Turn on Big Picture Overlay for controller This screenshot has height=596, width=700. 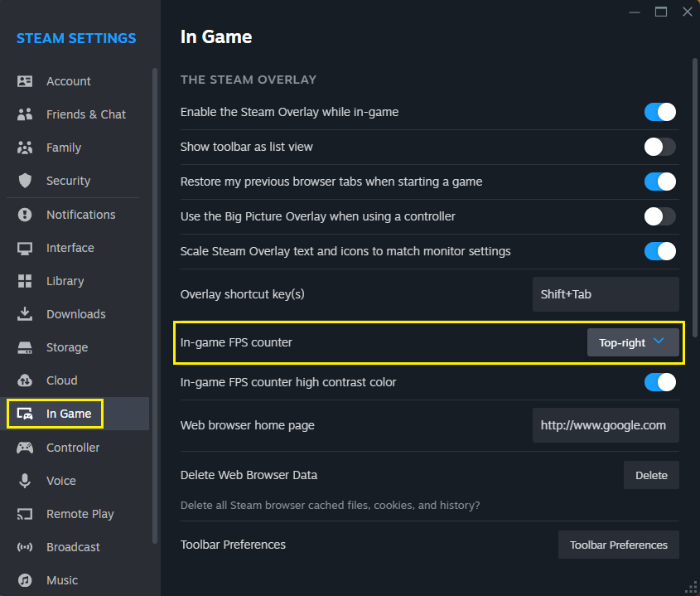660,216
